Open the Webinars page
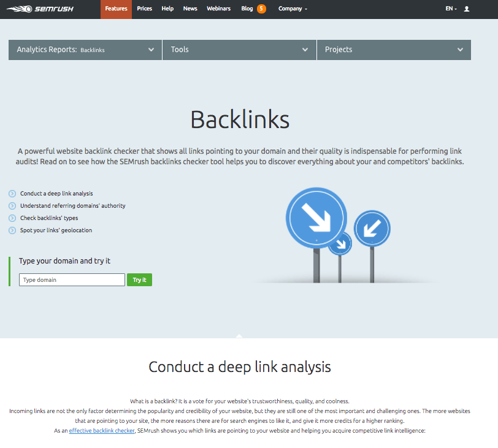 pyautogui.click(x=218, y=9)
